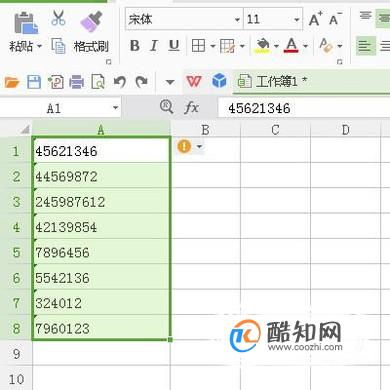The height and width of the screenshot is (390, 390).
Task: Switch to the 工作簿1 document tab
Action: coord(273,81)
